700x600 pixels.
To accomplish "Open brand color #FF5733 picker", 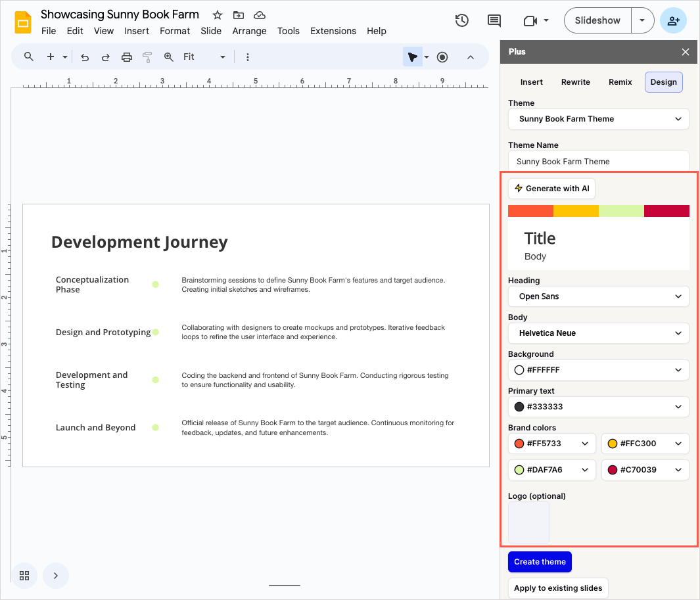I will (x=552, y=444).
